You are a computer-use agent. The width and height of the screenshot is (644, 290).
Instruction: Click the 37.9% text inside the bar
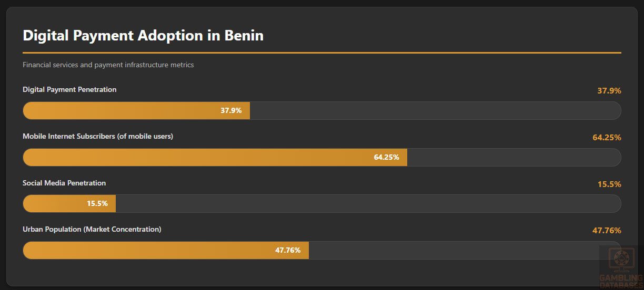tap(231, 111)
